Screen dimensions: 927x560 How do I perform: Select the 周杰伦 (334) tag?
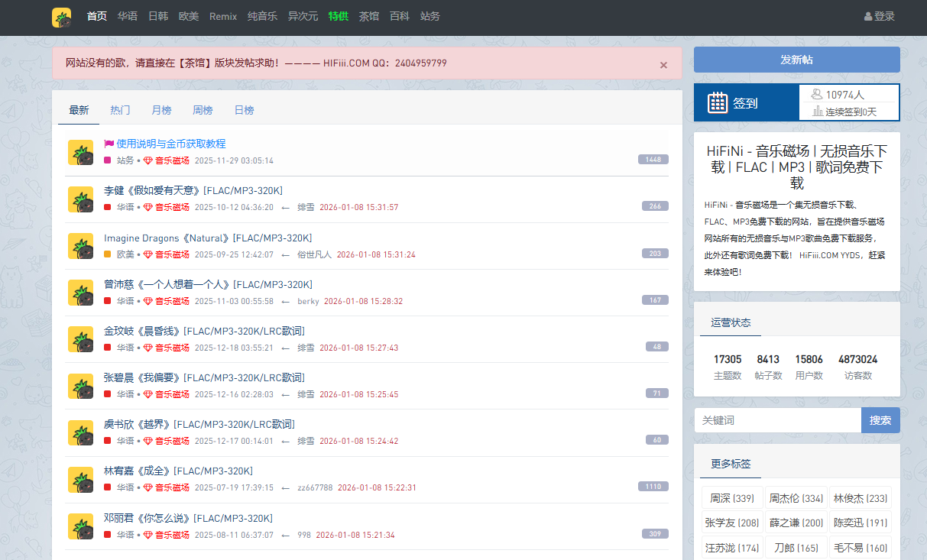796,498
